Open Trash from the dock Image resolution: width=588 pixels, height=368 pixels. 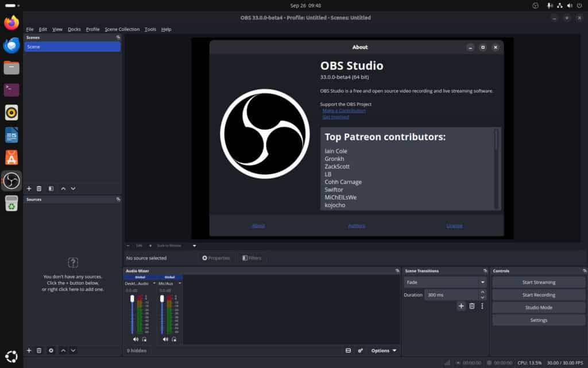tap(11, 203)
